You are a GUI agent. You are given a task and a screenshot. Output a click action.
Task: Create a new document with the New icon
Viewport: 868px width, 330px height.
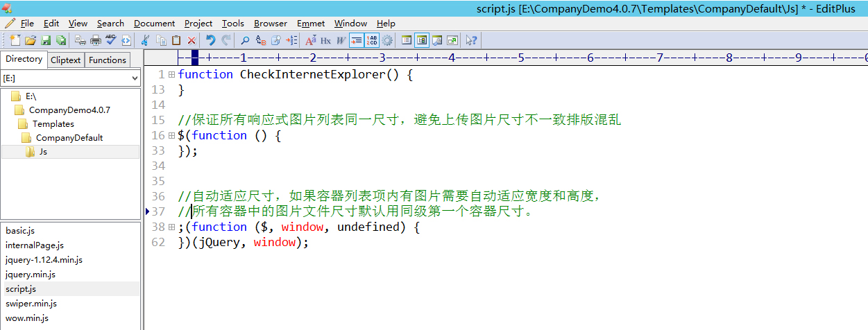[15, 40]
